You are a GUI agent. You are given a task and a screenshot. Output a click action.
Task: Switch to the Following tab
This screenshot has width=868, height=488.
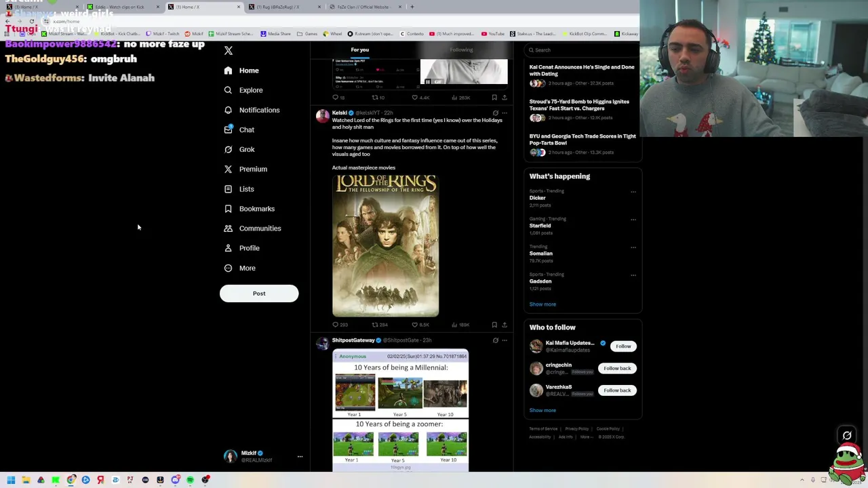coord(461,49)
